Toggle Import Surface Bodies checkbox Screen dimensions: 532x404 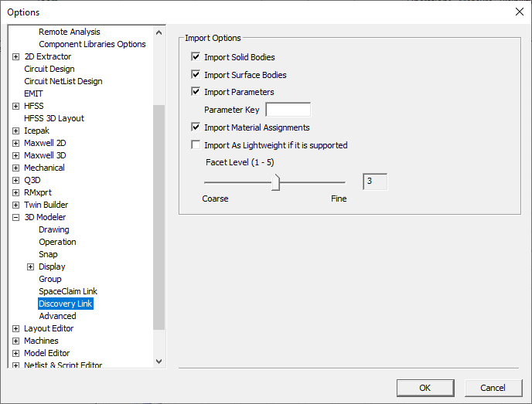[196, 74]
